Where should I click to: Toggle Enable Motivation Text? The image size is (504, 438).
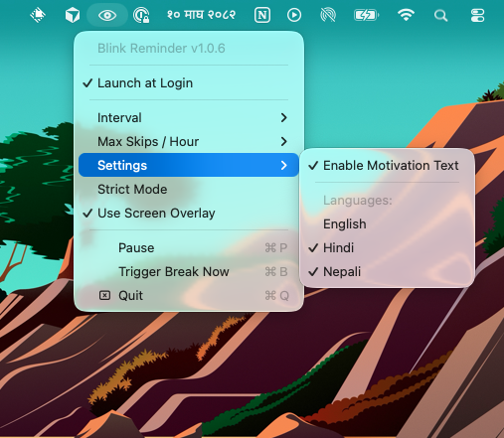pos(387,165)
